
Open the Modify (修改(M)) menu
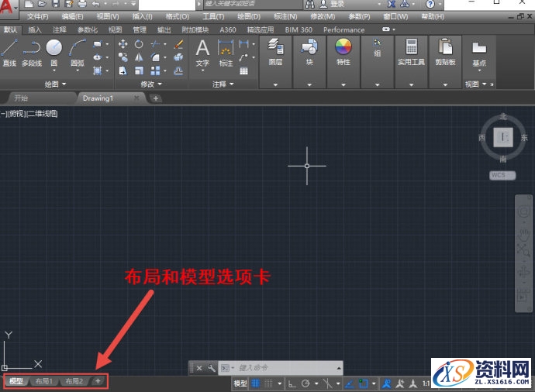(323, 16)
